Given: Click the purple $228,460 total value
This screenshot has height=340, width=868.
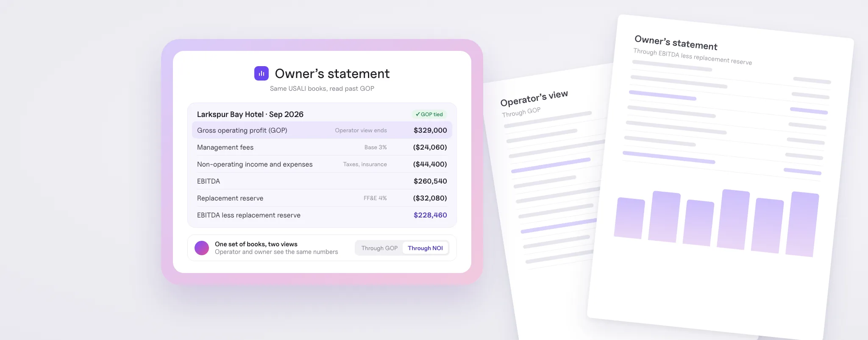Looking at the screenshot, I should click(430, 215).
